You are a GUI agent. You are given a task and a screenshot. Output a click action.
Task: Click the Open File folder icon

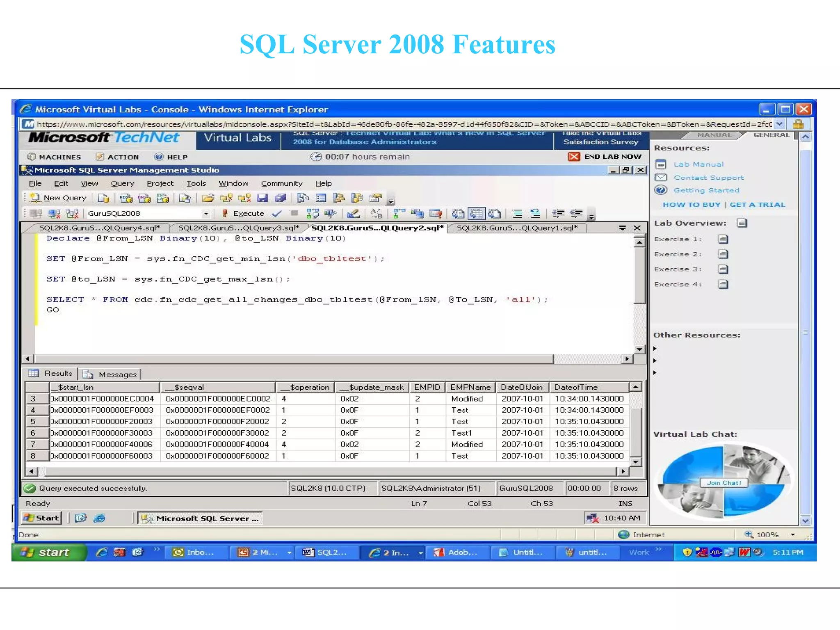pos(208,198)
